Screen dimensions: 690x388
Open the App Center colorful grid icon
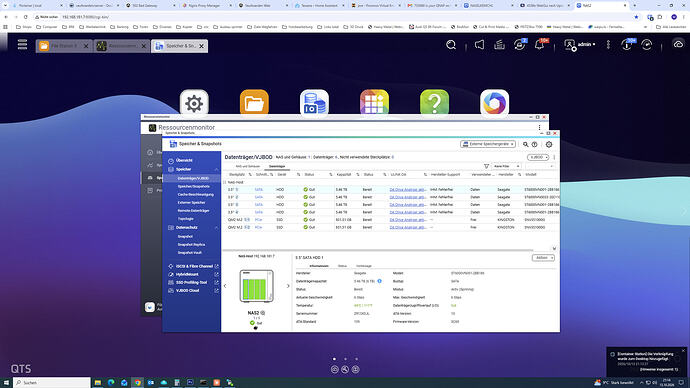[x=374, y=103]
